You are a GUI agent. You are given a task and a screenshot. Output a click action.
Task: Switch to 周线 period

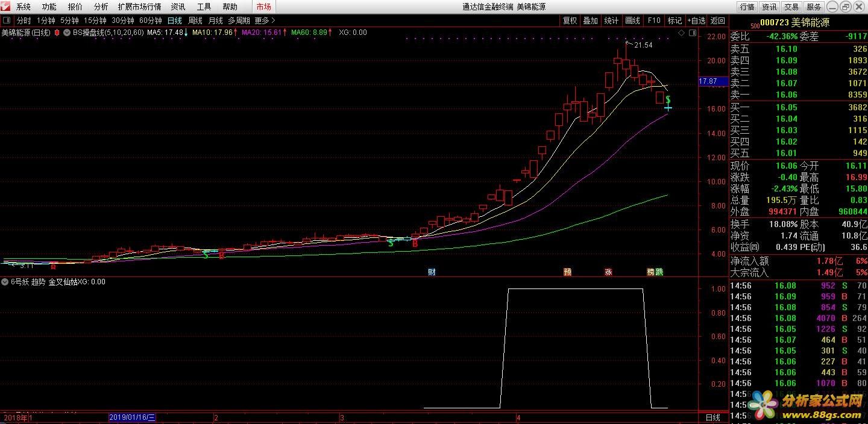(195, 20)
